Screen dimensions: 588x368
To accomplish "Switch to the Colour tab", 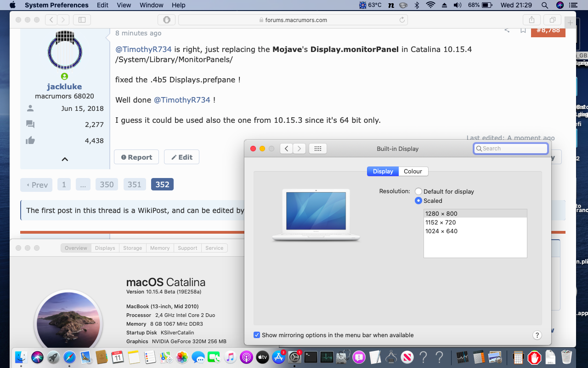I will point(413,171).
